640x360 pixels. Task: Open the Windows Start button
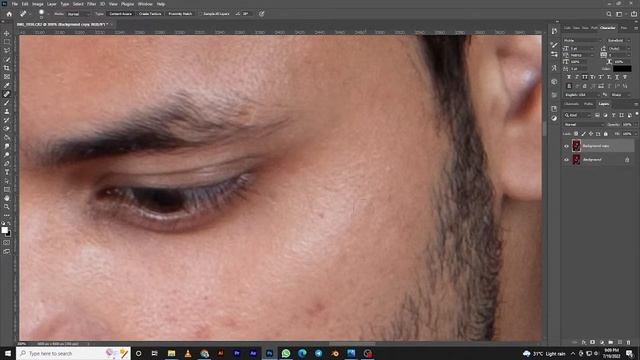tap(8, 353)
